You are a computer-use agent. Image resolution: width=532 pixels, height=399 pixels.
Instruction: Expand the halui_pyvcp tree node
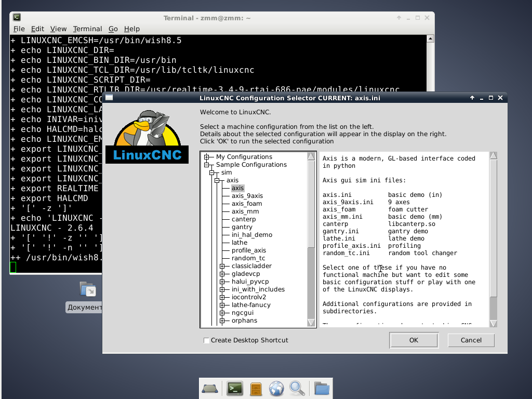coord(222,282)
